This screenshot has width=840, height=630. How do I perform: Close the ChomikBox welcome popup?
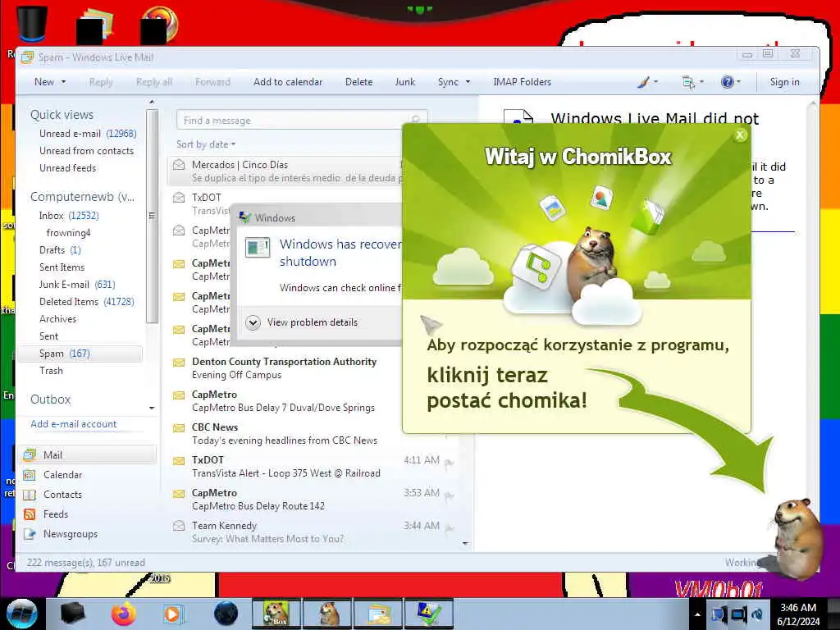[740, 135]
